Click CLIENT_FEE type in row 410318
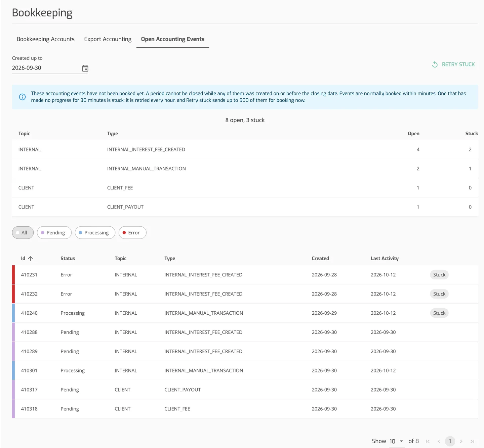The height and width of the screenshot is (448, 484). (177, 409)
